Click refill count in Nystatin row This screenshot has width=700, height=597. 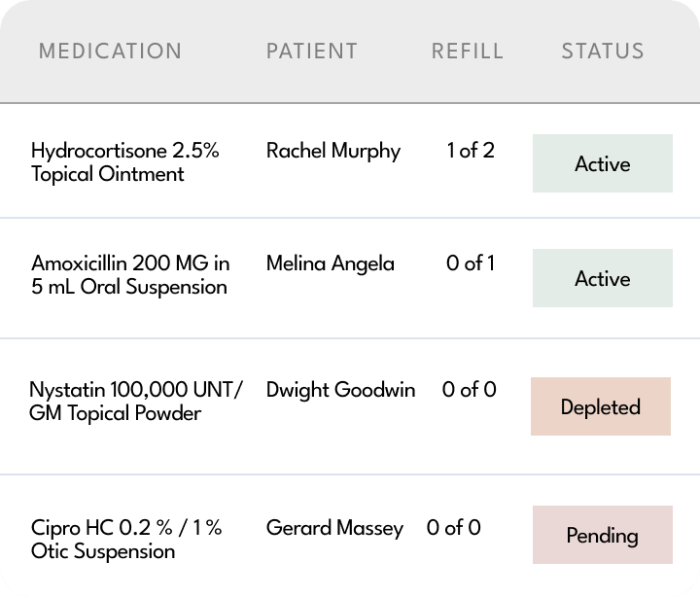point(469,390)
